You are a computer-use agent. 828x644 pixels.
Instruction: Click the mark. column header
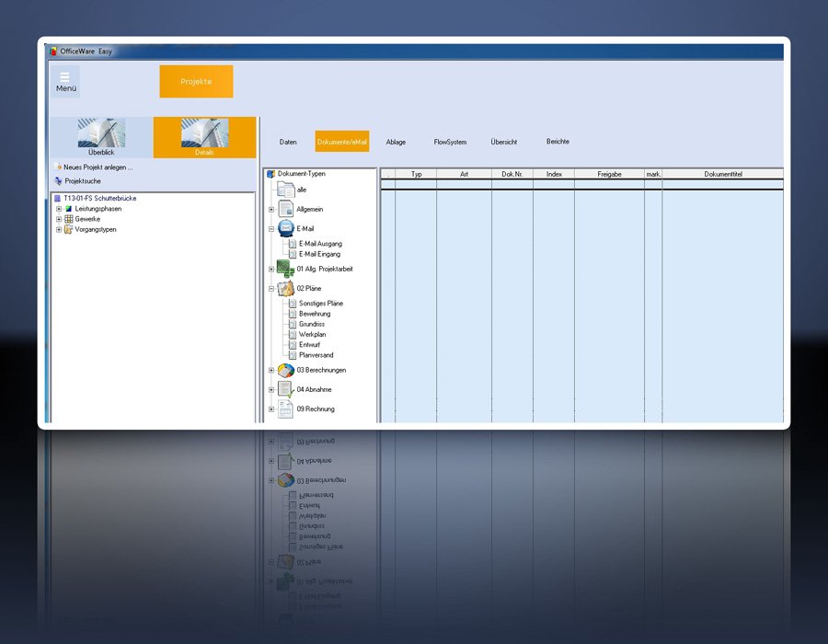pyautogui.click(x=653, y=174)
